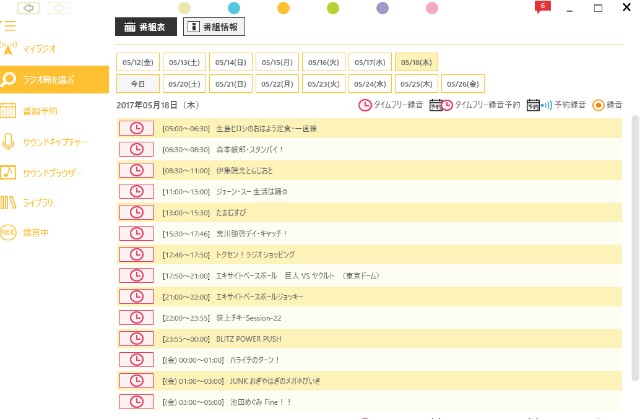The height and width of the screenshot is (419, 640).
Task: Click timefree record icon for Session-22
Action: pyautogui.click(x=136, y=317)
